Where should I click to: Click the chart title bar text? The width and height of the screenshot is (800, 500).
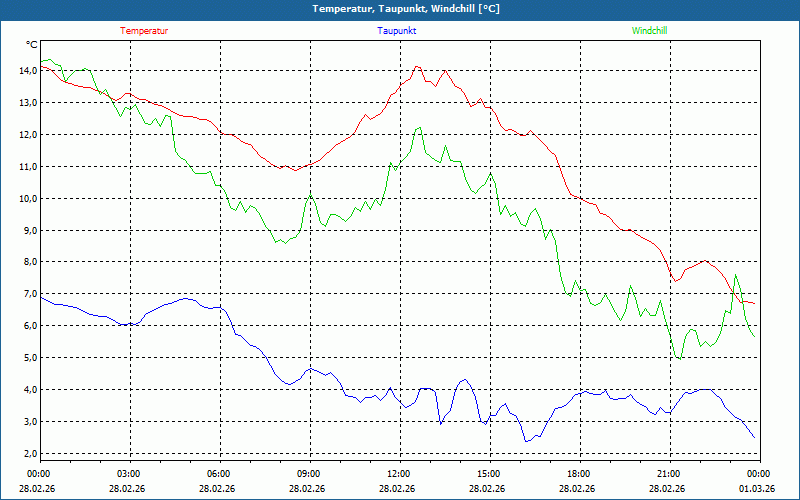(399, 9)
